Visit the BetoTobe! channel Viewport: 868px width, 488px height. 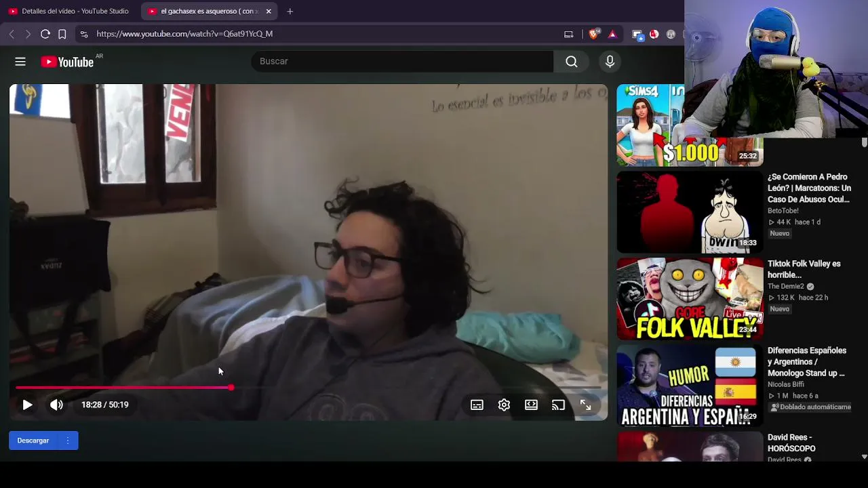pyautogui.click(x=783, y=211)
